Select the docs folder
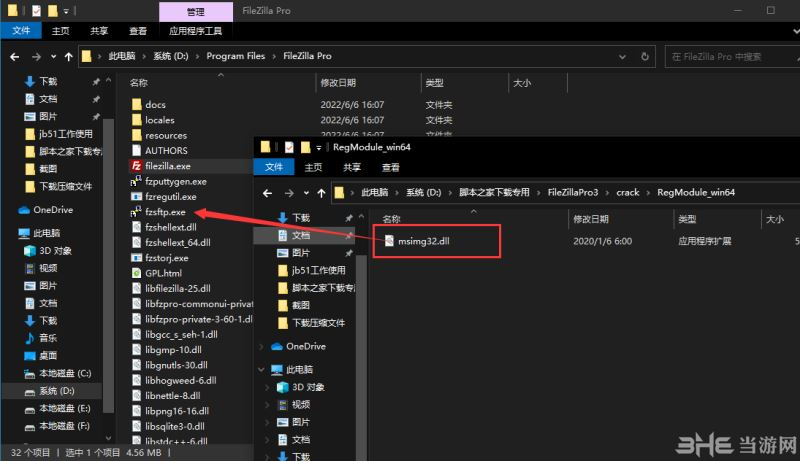The width and height of the screenshot is (800, 461). click(x=155, y=105)
